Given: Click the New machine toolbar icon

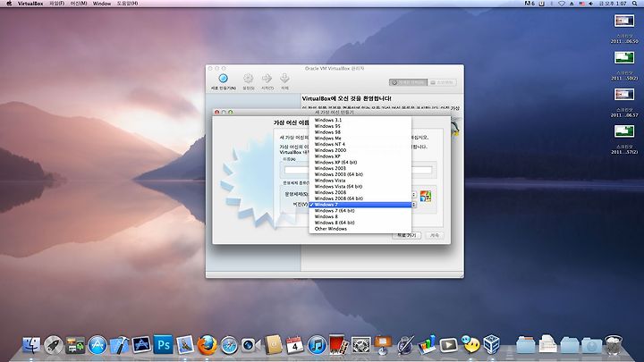Looking at the screenshot, I should (223, 79).
